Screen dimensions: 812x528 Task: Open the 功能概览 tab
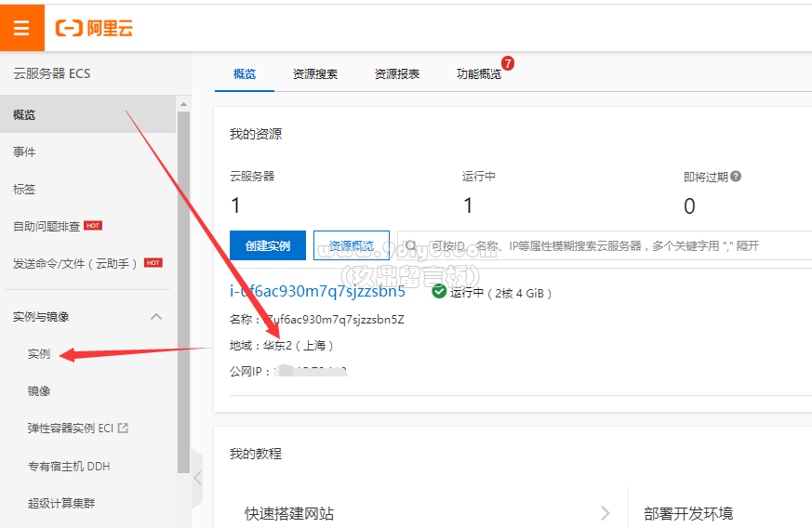(478, 74)
